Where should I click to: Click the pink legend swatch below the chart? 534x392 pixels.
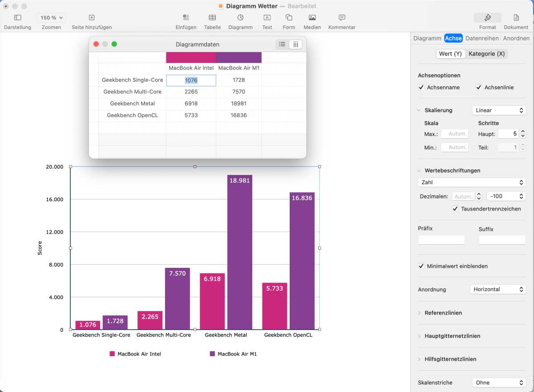click(x=112, y=354)
